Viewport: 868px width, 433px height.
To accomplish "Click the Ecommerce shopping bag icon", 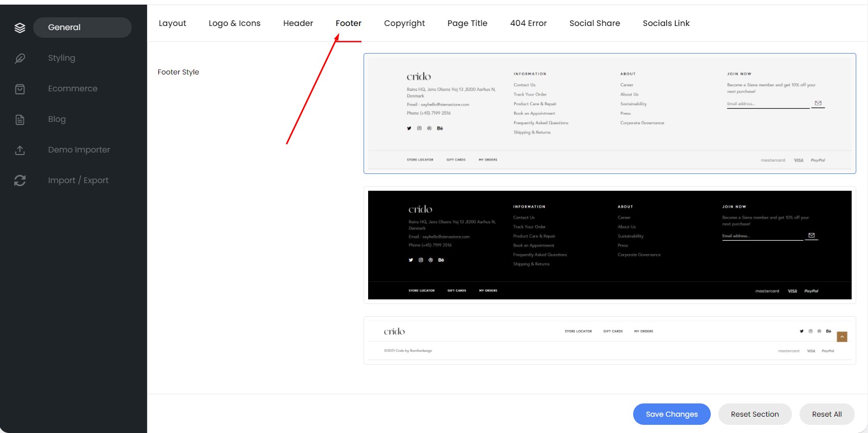I will click(x=20, y=89).
